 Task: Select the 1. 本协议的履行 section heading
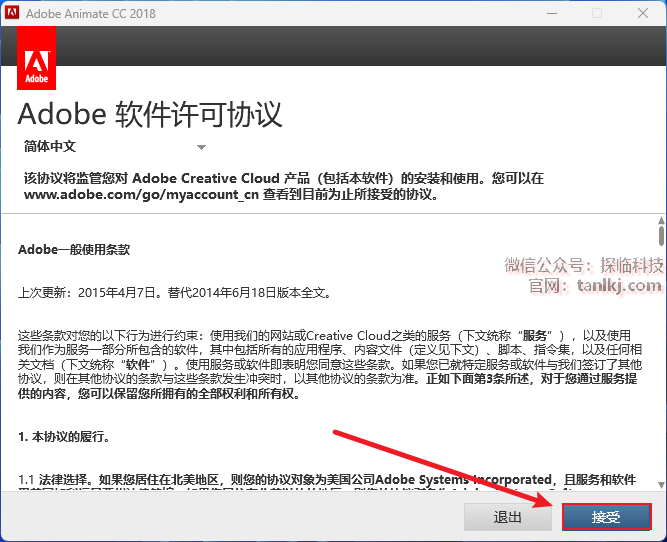(64, 437)
